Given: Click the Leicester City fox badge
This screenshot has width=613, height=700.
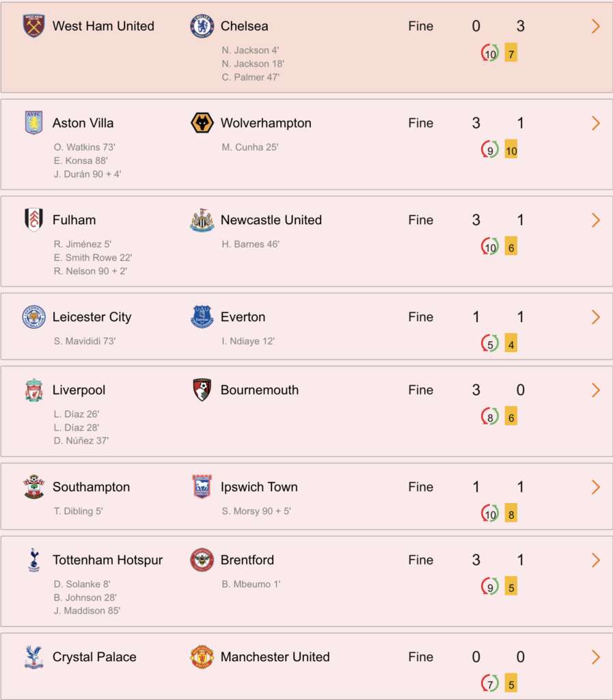Looking at the screenshot, I should tap(33, 317).
